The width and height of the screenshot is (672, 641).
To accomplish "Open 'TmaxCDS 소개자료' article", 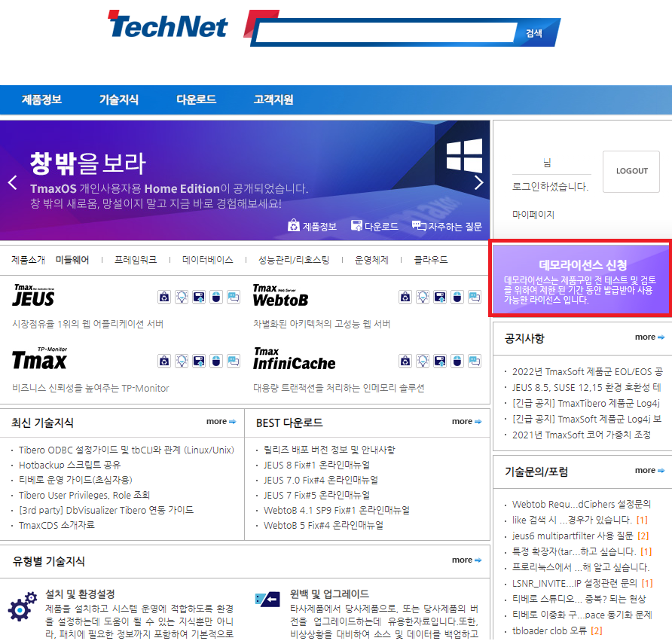I will 57,525.
